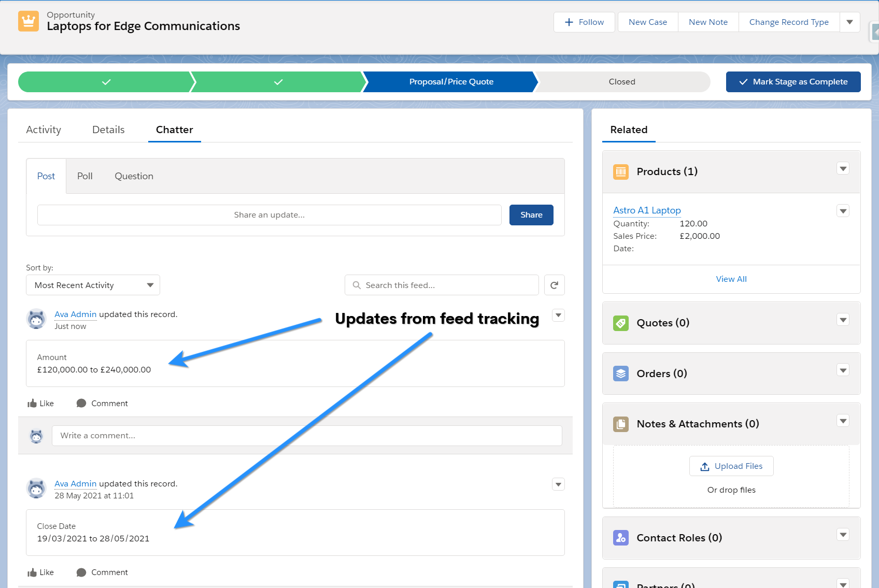Image resolution: width=879 pixels, height=588 pixels.
Task: Select the Chatter tab
Action: tap(175, 130)
